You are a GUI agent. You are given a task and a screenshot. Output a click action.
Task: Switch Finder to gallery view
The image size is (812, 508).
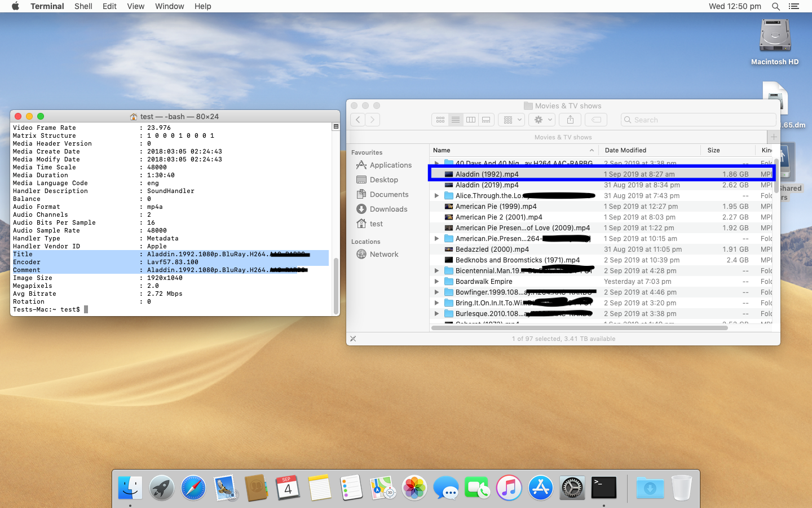tap(486, 120)
